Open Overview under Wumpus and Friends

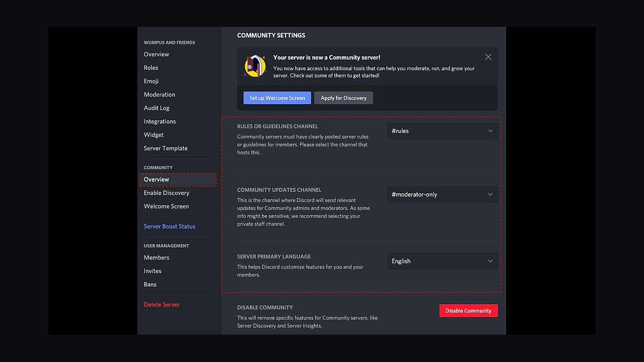coord(156,54)
